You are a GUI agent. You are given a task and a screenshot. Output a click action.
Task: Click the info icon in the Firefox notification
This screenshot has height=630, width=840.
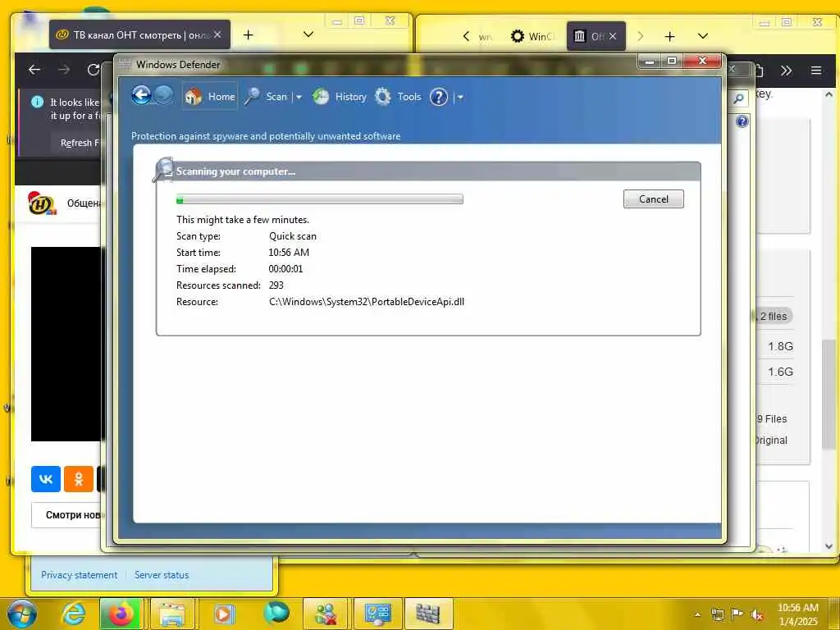(37, 102)
